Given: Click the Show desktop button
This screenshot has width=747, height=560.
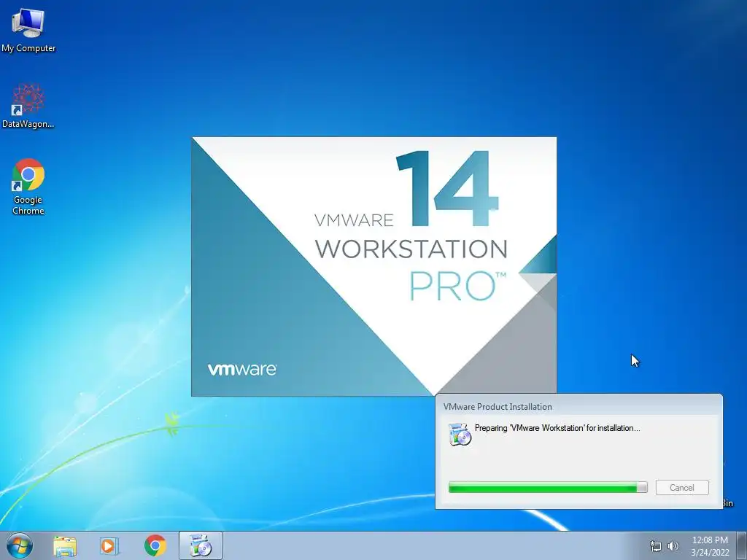Looking at the screenshot, I should (742, 546).
